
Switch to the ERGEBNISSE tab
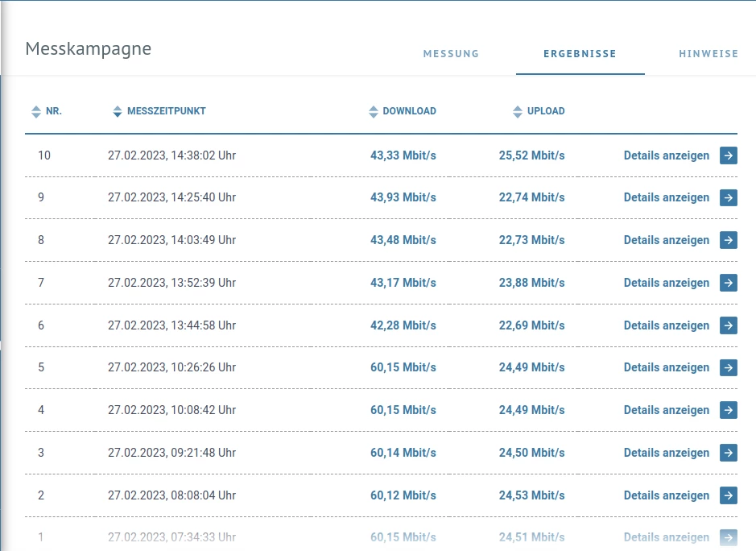(x=580, y=53)
